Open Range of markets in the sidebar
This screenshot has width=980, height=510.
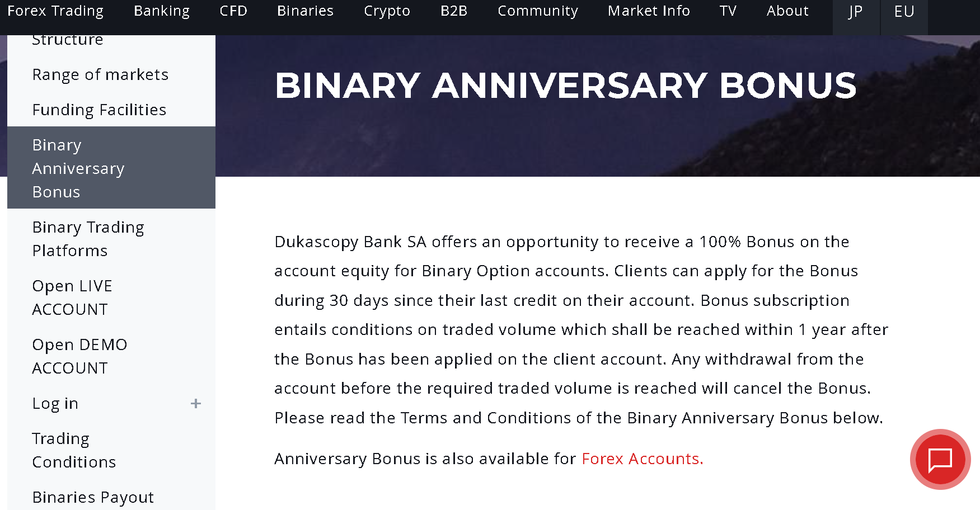tap(100, 75)
